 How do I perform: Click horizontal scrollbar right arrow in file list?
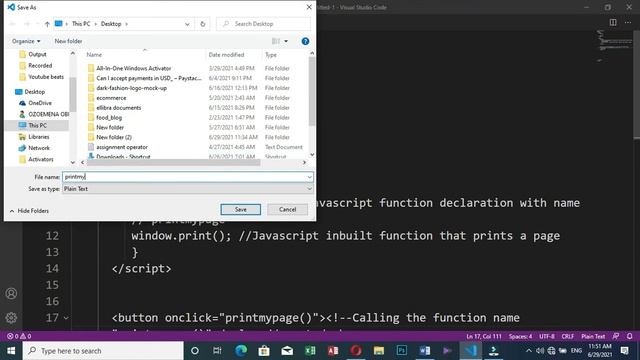[304, 162]
